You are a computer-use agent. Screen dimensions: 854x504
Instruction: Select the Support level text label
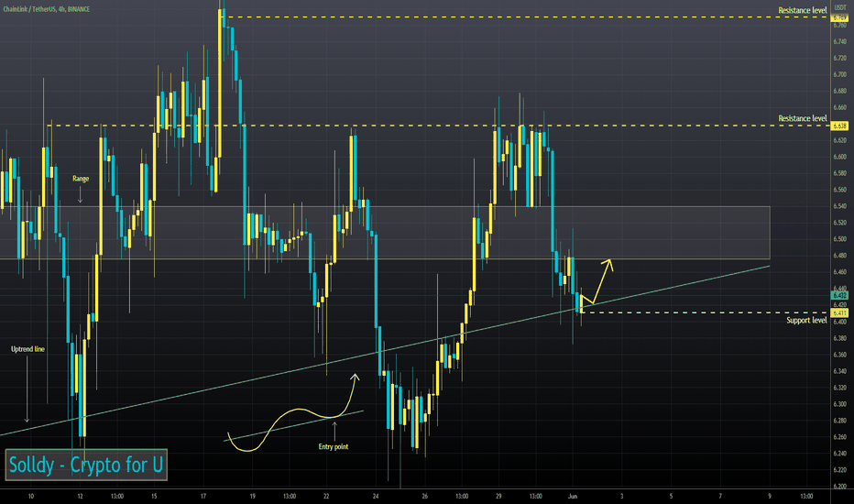pos(806,321)
